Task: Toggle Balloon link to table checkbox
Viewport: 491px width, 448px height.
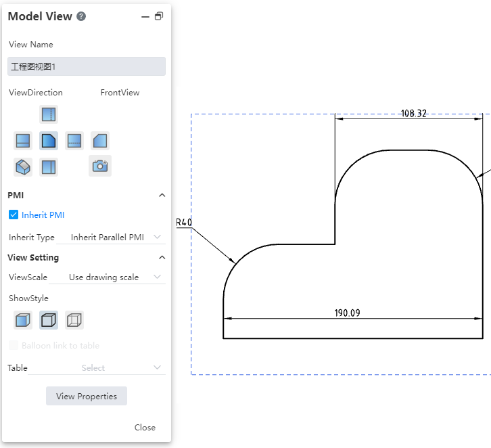Action: coord(14,345)
